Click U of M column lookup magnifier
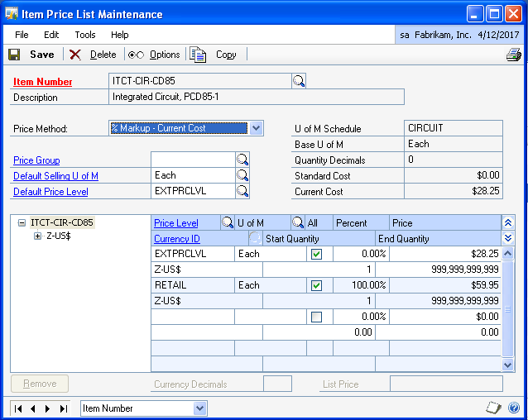This screenshot has width=528, height=420. [x=298, y=222]
